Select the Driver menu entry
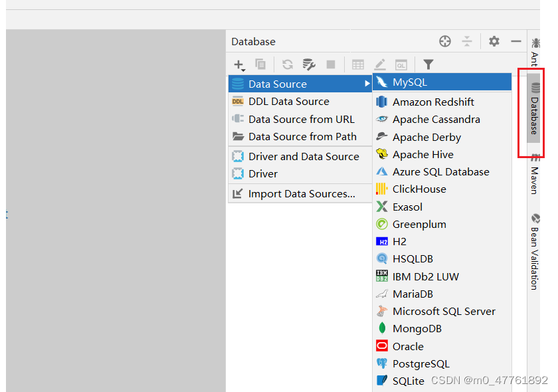The height and width of the screenshot is (392, 558). tap(300, 174)
